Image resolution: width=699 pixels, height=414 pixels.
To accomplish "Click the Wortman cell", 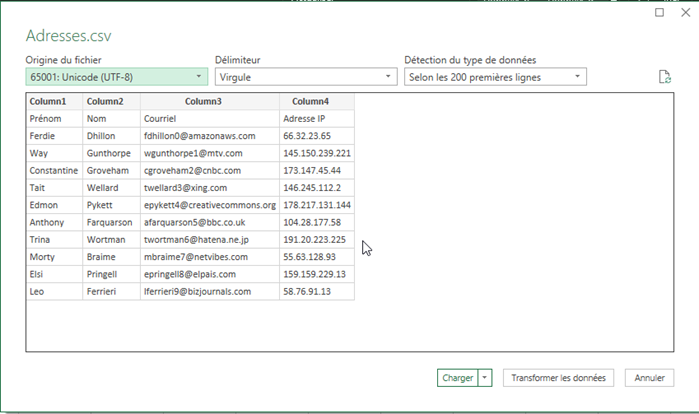I will [x=111, y=240].
